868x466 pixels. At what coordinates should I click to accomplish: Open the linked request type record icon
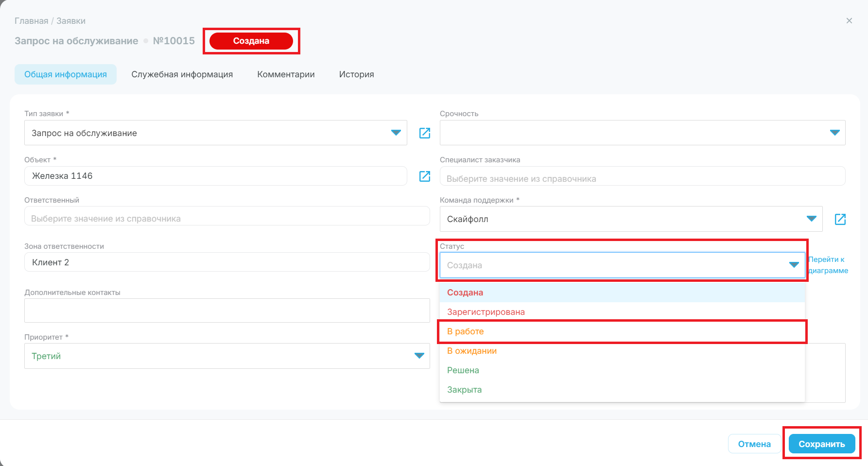coord(425,133)
